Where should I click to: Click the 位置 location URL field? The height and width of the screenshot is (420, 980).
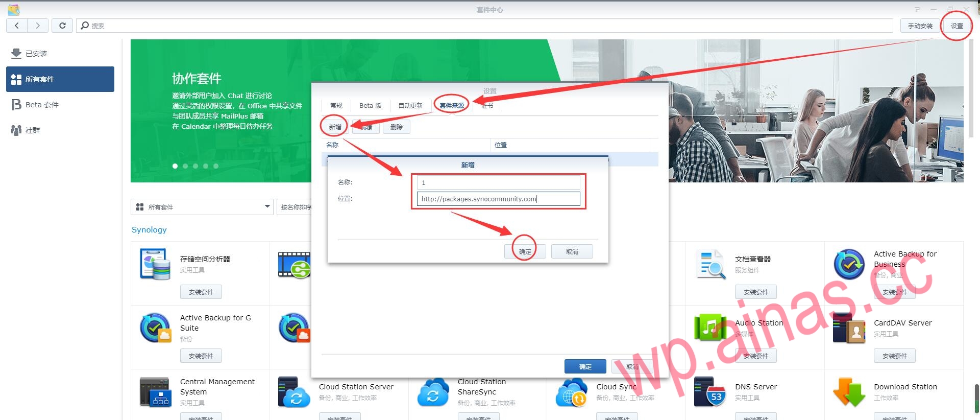499,199
